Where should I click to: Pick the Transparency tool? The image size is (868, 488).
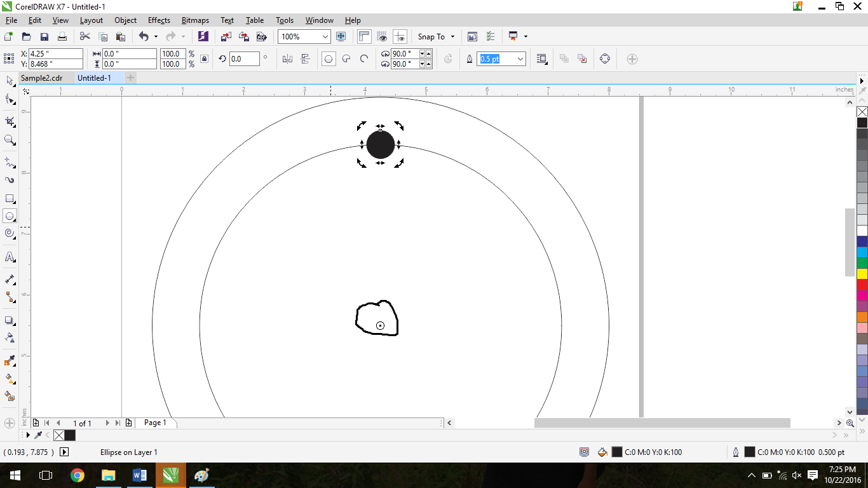[x=10, y=337]
